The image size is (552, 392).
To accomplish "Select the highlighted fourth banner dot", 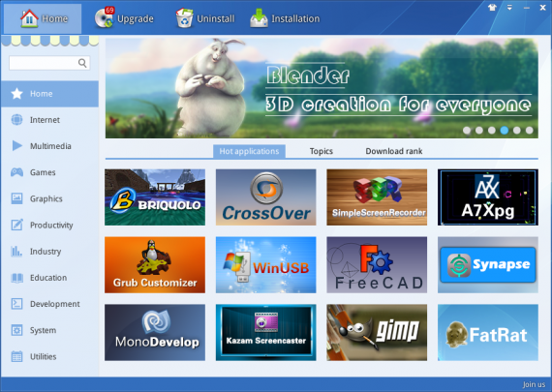I will 505,131.
